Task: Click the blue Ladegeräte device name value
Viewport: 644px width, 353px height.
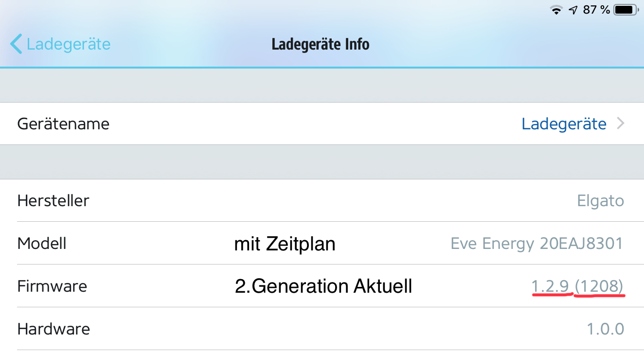Action: [x=564, y=124]
